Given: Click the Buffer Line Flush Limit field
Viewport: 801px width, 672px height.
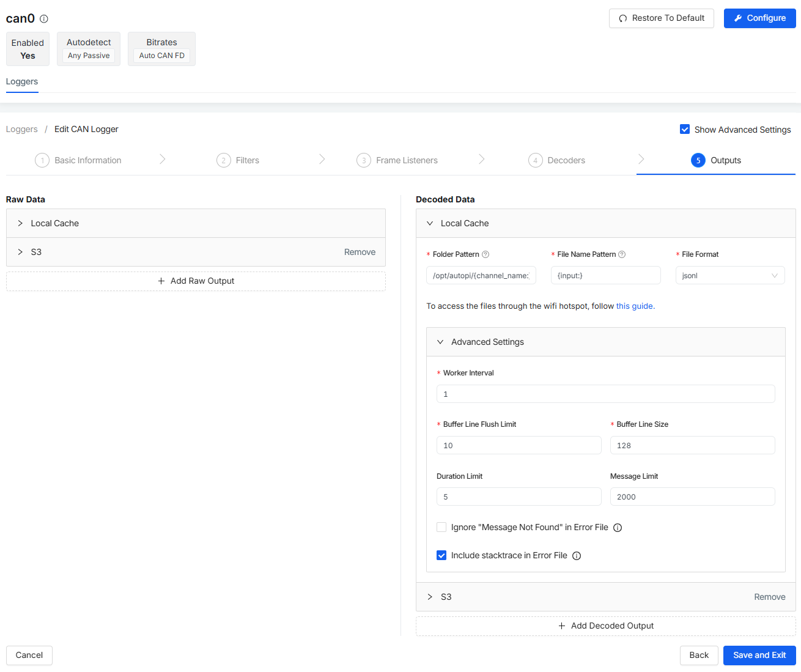Looking at the screenshot, I should click(x=519, y=445).
